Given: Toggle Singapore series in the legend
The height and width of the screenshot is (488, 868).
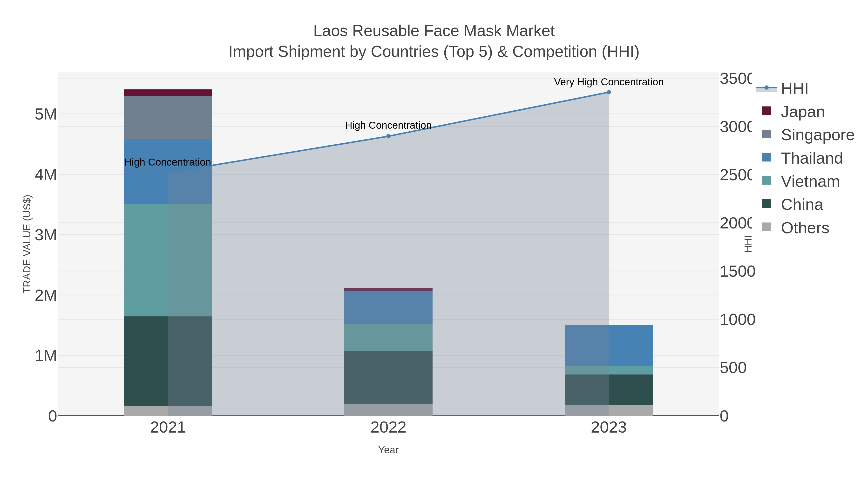Looking at the screenshot, I should tap(808, 135).
